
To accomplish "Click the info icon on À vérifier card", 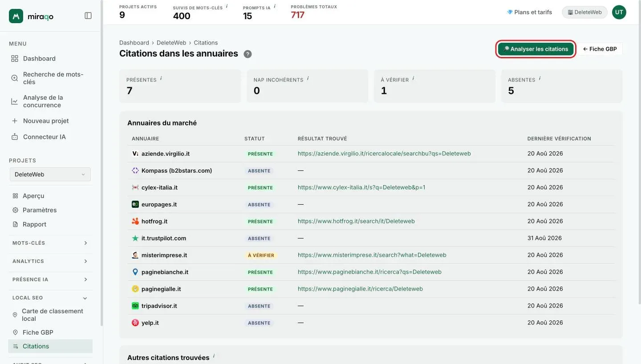I will [x=413, y=78].
